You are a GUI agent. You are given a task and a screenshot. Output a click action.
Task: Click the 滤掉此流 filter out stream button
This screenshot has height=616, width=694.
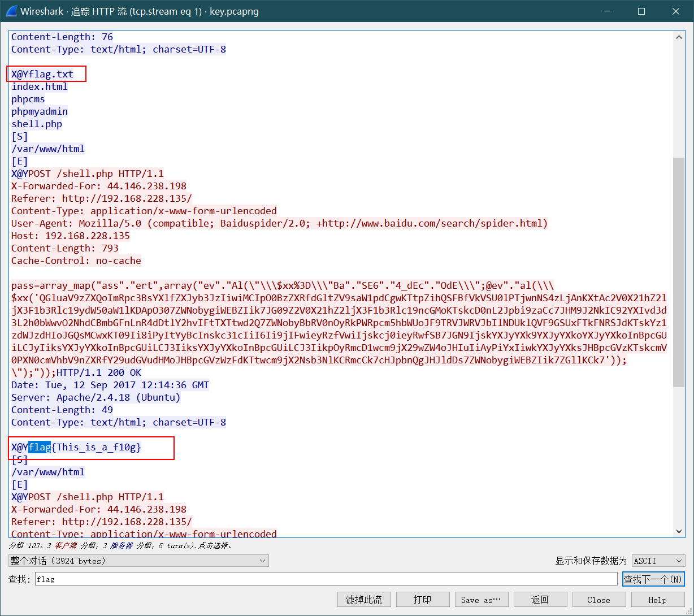(x=364, y=600)
